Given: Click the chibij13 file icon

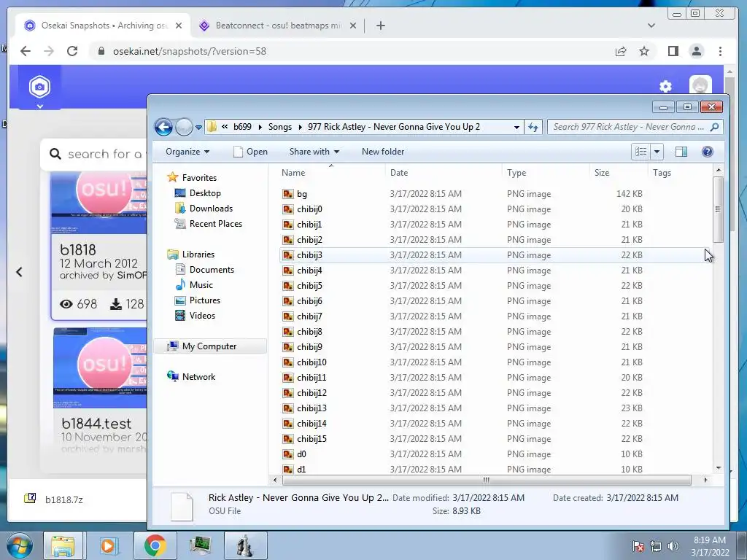Looking at the screenshot, I should 287,408.
